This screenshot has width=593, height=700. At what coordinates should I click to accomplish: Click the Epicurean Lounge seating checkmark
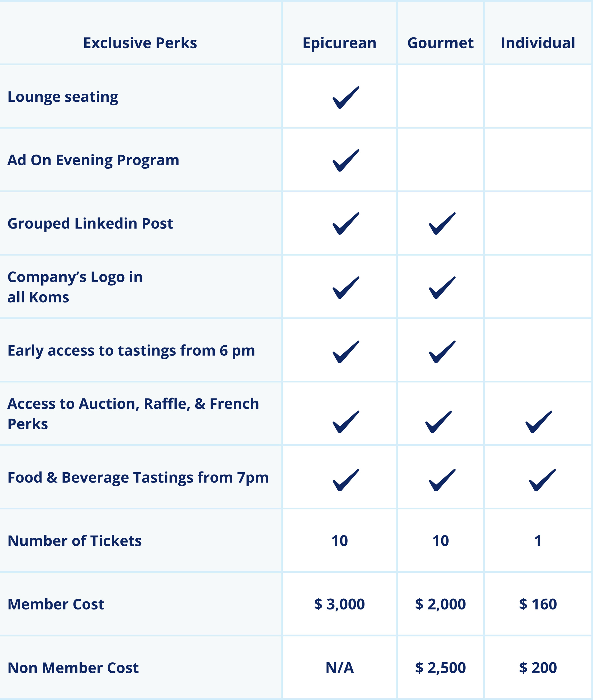[x=346, y=97]
